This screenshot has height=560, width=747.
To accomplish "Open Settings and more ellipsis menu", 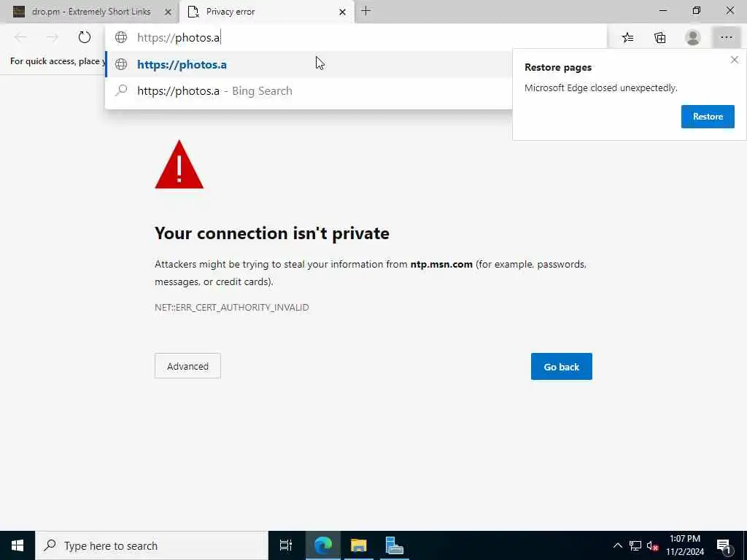I will coord(726,38).
